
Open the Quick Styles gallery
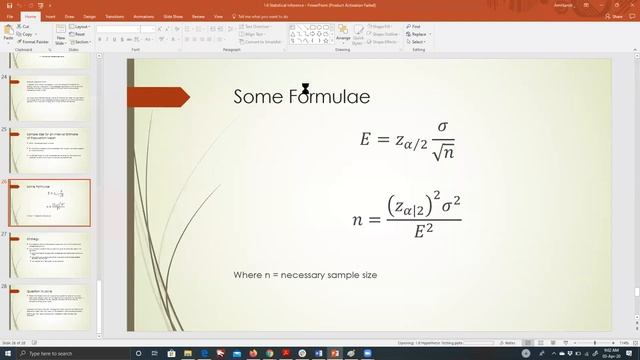[x=358, y=34]
